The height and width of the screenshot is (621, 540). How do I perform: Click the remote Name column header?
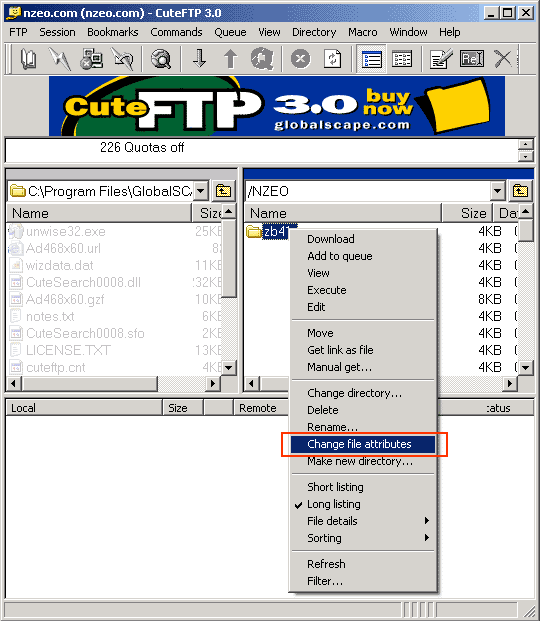tap(343, 213)
